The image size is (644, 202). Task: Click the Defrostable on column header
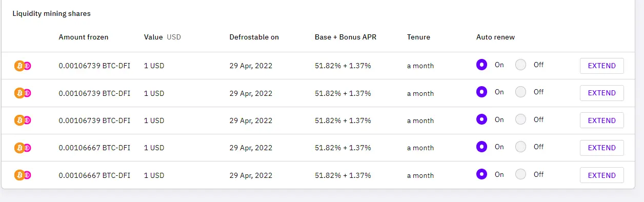(x=254, y=37)
